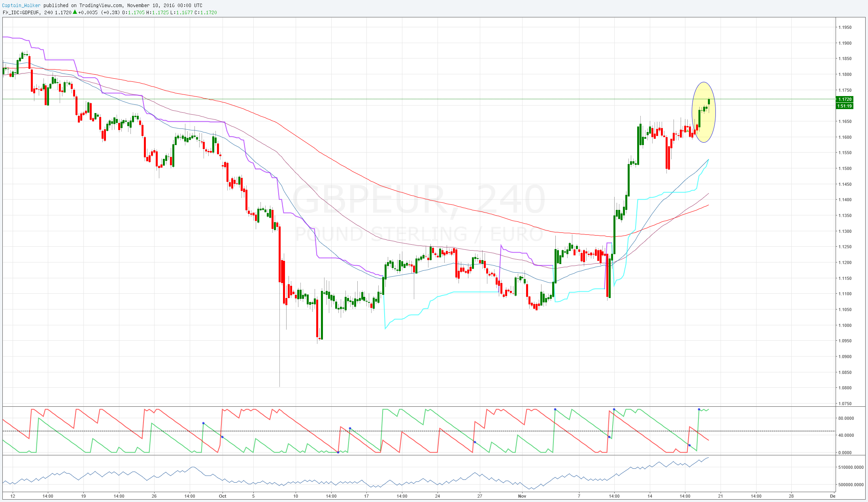Select the FX_IDC:GBPEUR symbol label

click(x=21, y=13)
